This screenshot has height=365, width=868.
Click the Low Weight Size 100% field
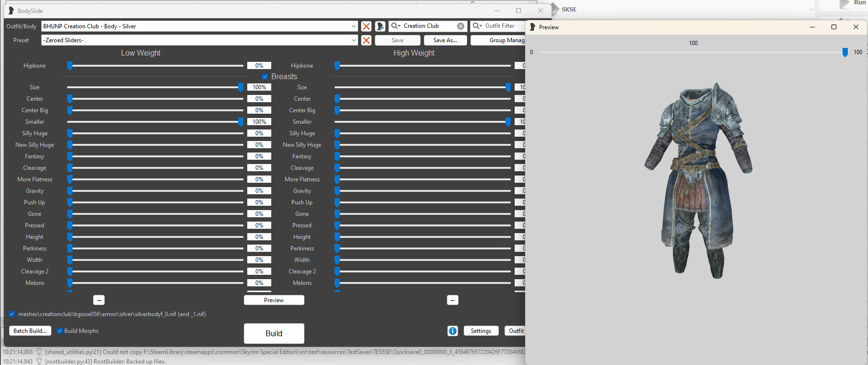[x=259, y=87]
